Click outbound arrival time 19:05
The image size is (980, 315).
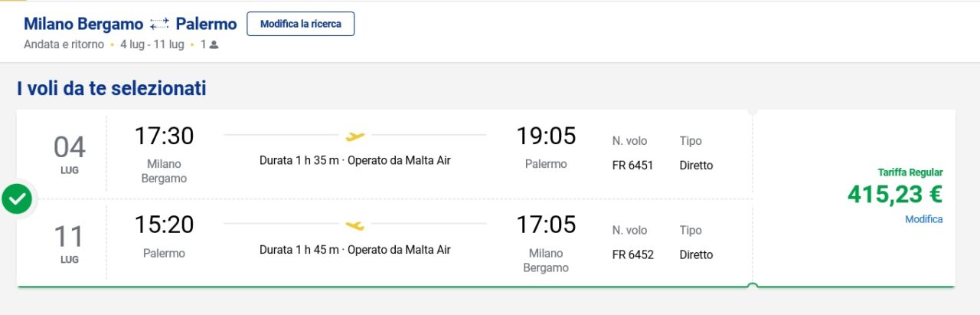pyautogui.click(x=546, y=136)
